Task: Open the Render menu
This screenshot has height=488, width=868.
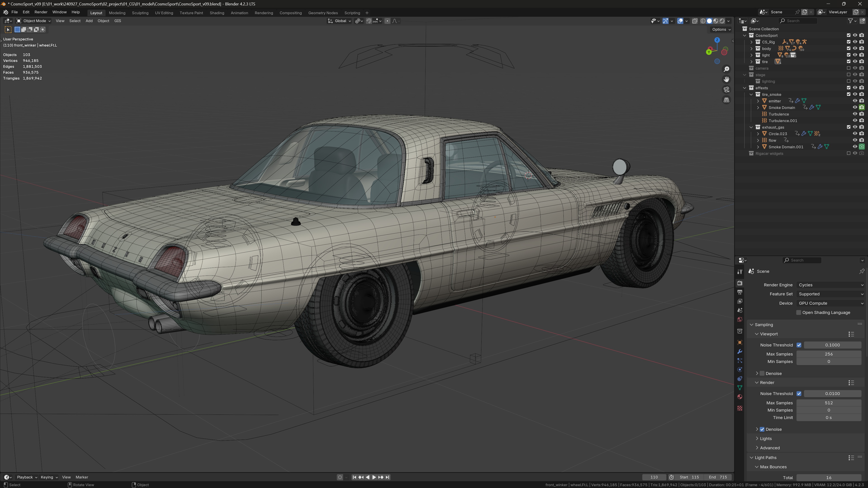Action: (41, 12)
